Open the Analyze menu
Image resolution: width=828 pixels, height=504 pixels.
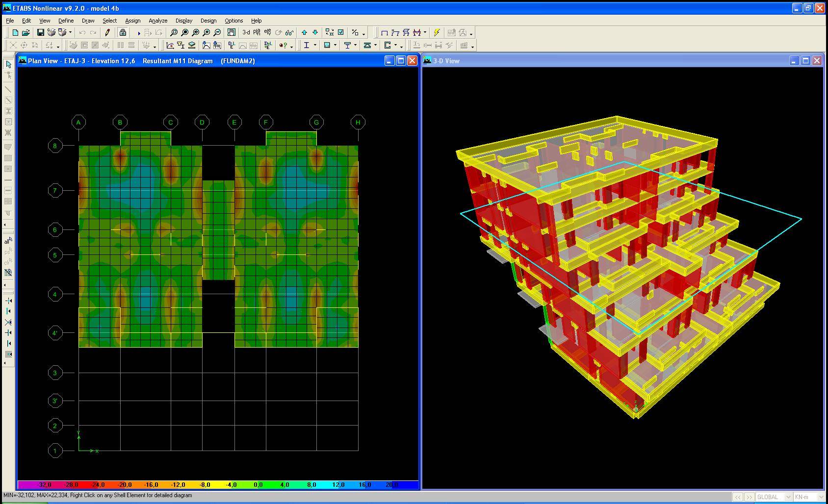click(158, 21)
